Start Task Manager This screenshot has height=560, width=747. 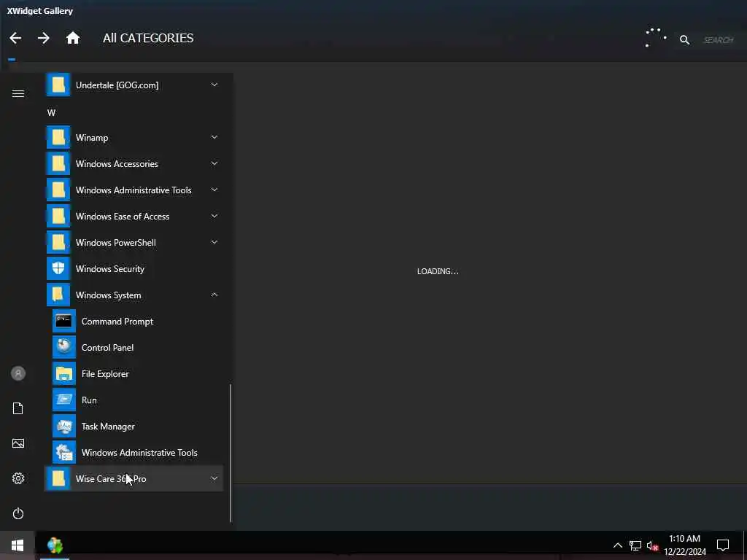[133, 426]
